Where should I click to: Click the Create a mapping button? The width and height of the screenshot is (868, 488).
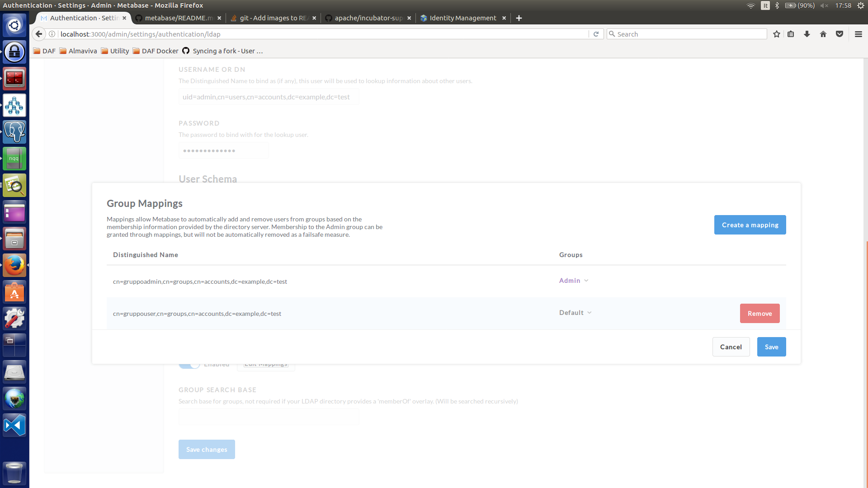click(750, 225)
